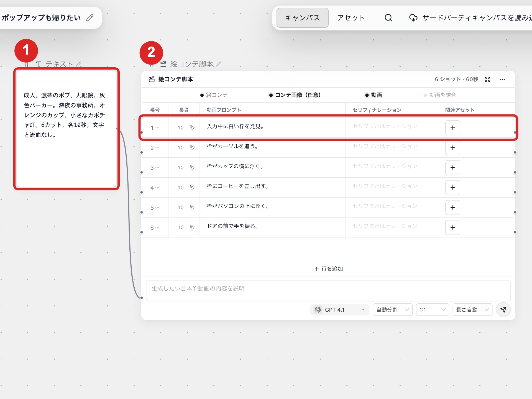Click the edit pencil beside the テキスト node label
The image size is (532, 399).
[x=79, y=64]
